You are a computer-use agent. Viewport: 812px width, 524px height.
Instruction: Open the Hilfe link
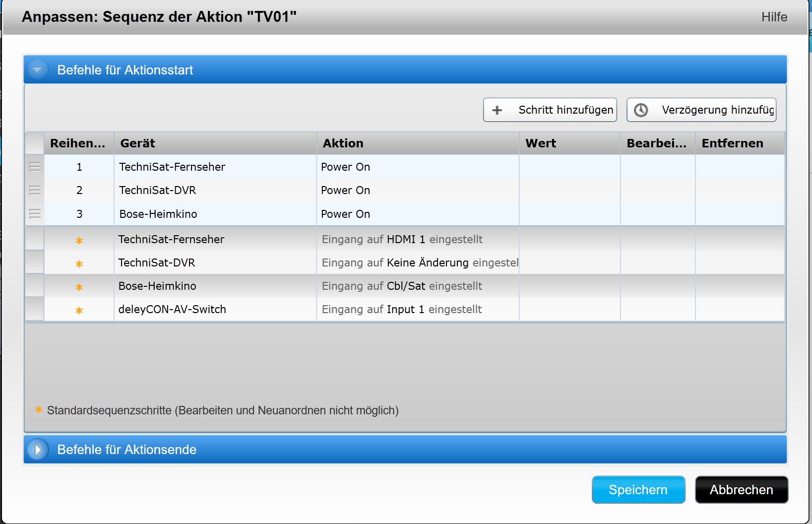[x=774, y=17]
